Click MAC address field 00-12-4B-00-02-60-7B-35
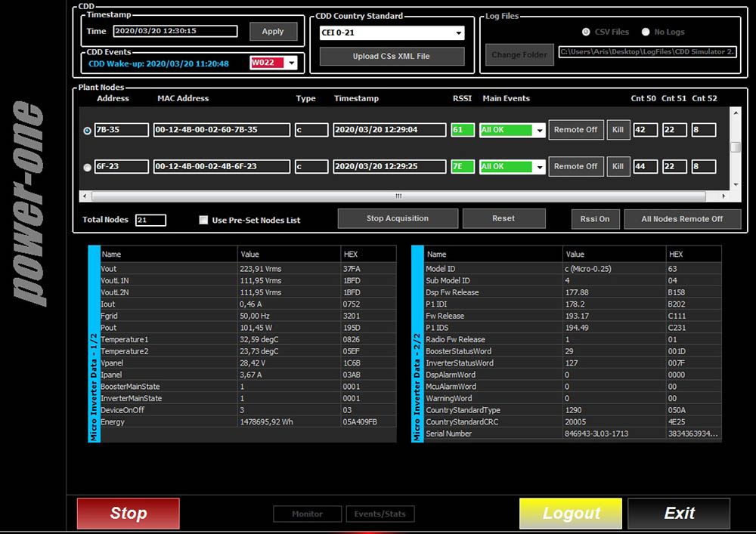Viewport: 756px width, 534px height. 222,130
